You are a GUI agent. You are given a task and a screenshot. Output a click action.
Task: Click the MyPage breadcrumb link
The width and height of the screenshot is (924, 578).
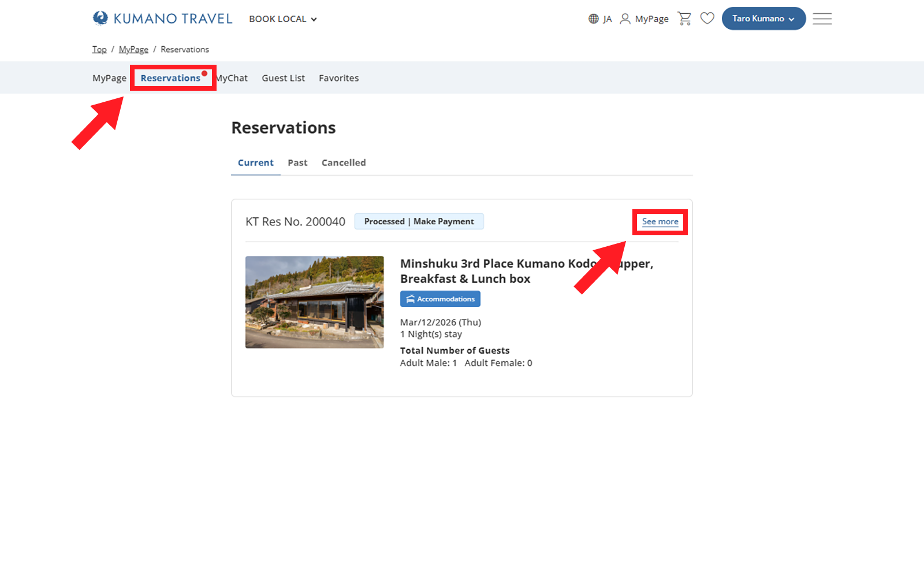coord(133,50)
